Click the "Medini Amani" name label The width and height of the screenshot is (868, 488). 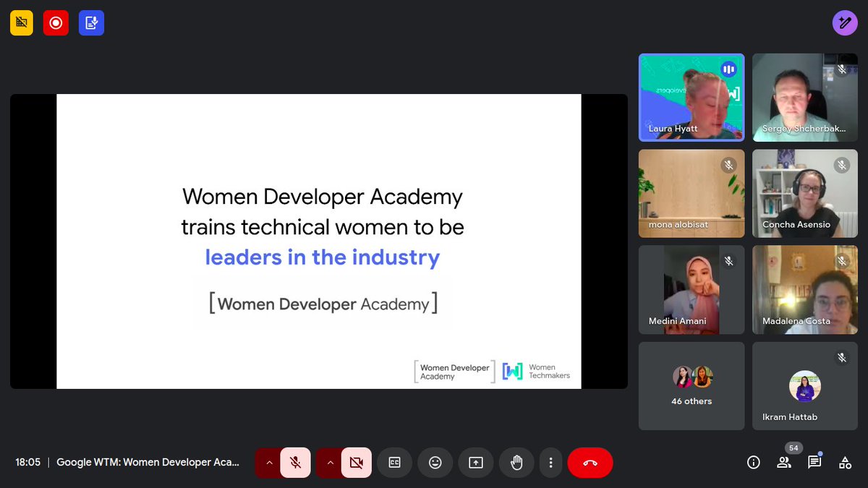pos(678,321)
